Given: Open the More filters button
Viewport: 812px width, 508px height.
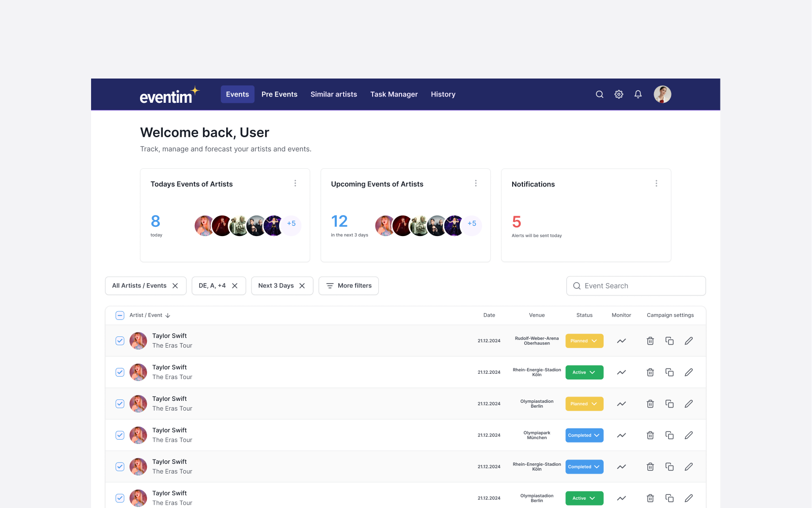Looking at the screenshot, I should [349, 286].
